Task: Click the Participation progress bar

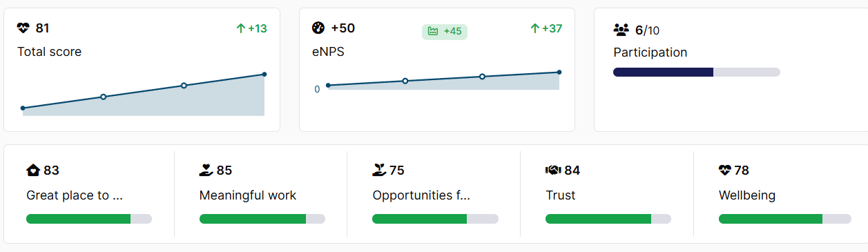Action: coord(697,72)
